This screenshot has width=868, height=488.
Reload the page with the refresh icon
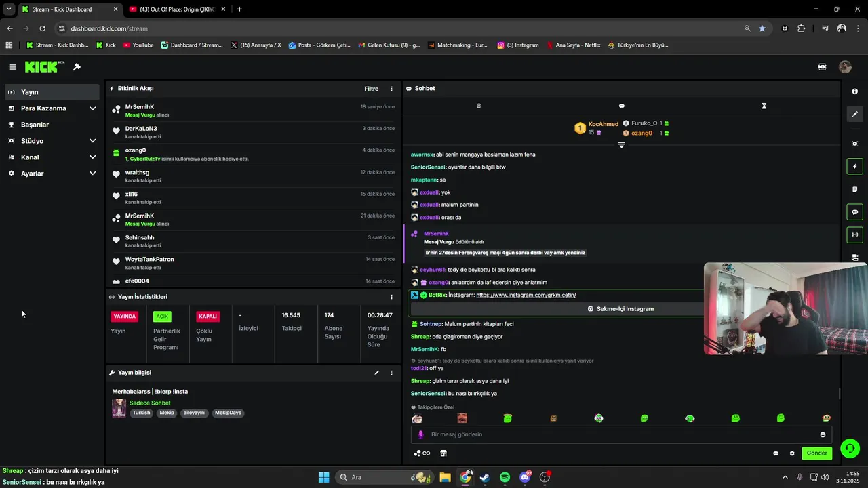42,28
